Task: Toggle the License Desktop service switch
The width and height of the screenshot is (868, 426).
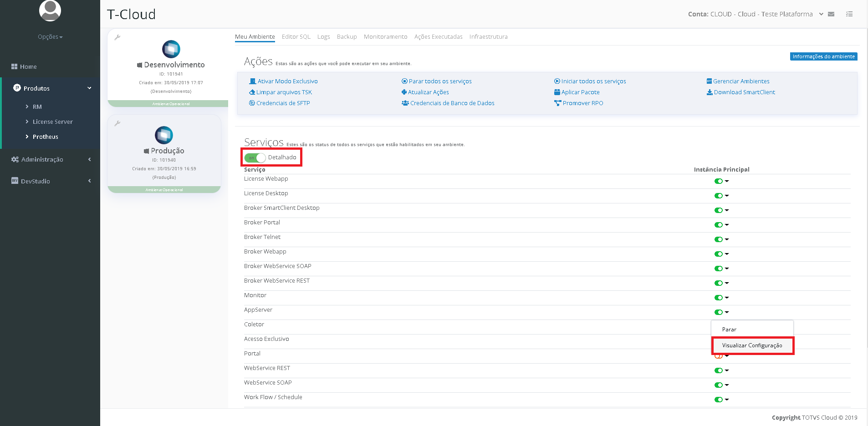Action: (x=719, y=196)
